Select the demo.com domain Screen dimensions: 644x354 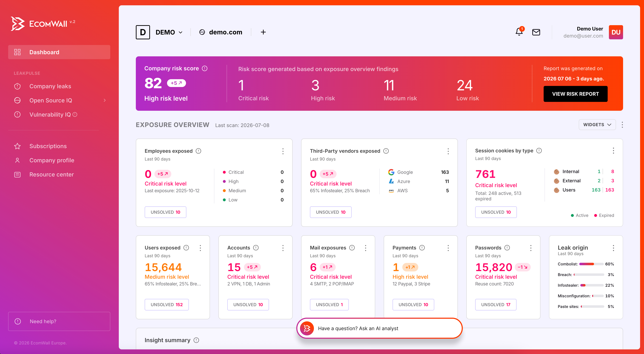(x=221, y=32)
